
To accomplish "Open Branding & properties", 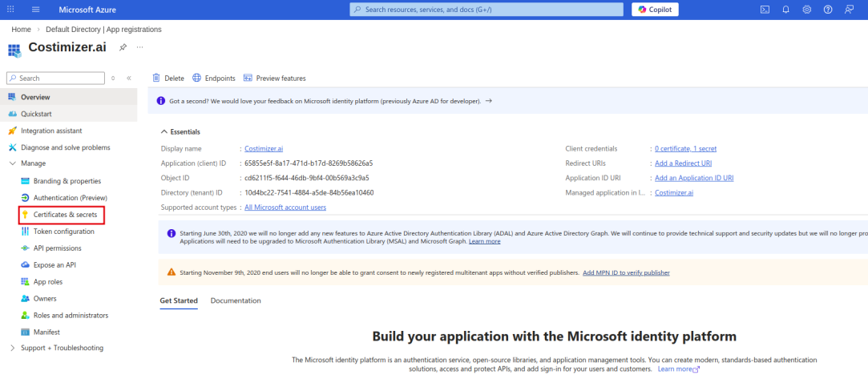I will pos(67,181).
